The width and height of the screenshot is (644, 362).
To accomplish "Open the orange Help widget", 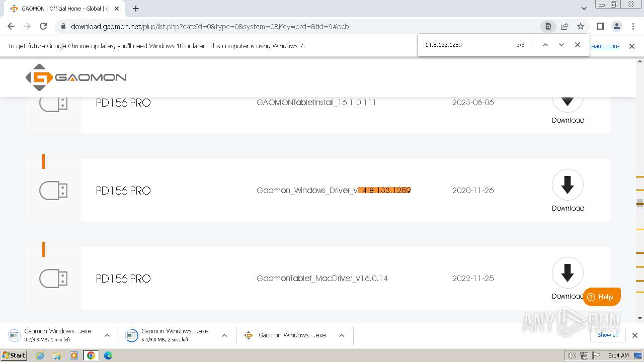I will pyautogui.click(x=602, y=297).
